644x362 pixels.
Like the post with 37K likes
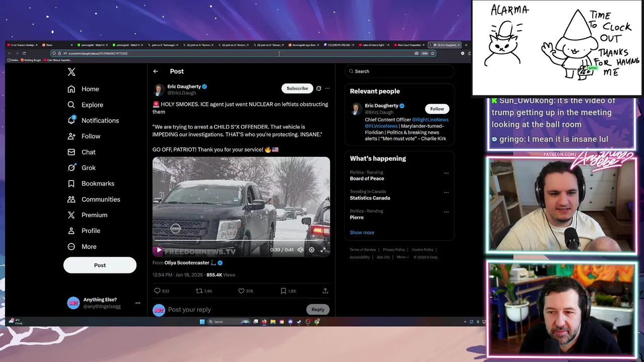[x=246, y=291]
